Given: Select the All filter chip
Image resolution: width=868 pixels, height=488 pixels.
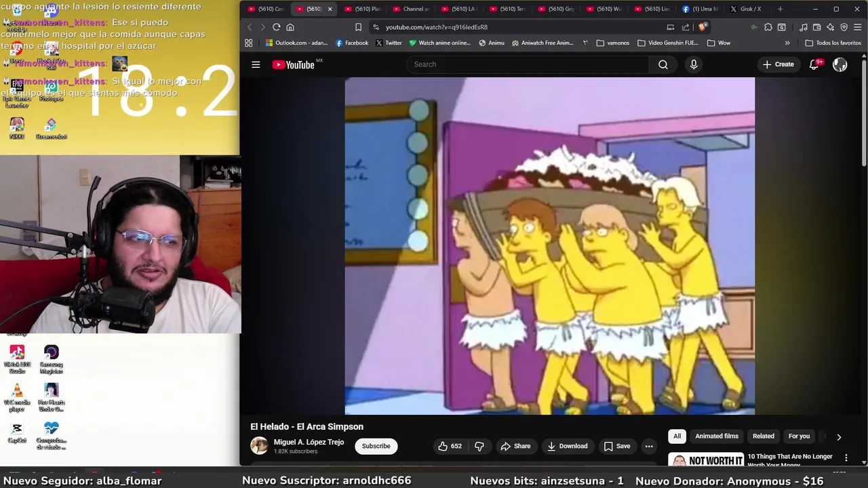Looking at the screenshot, I should (x=677, y=436).
